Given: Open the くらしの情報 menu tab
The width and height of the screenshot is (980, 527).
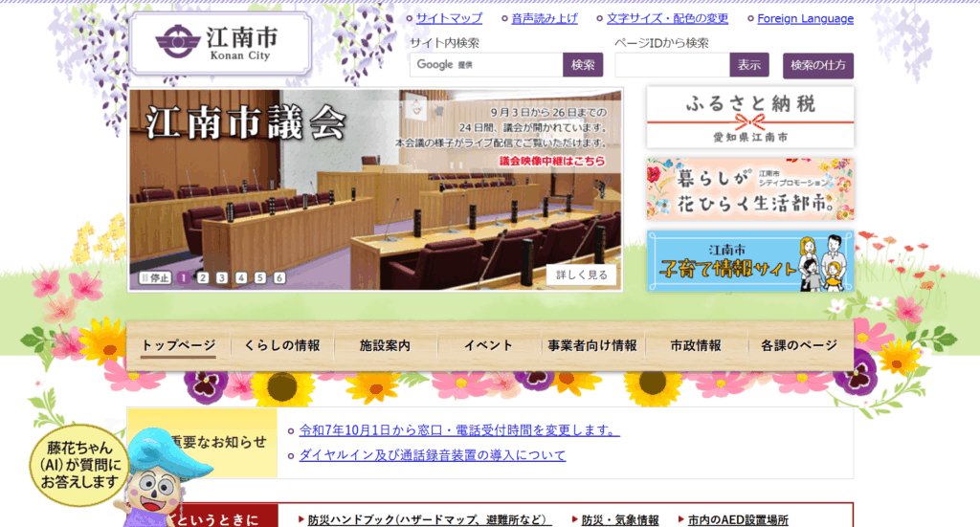Looking at the screenshot, I should tap(282, 346).
